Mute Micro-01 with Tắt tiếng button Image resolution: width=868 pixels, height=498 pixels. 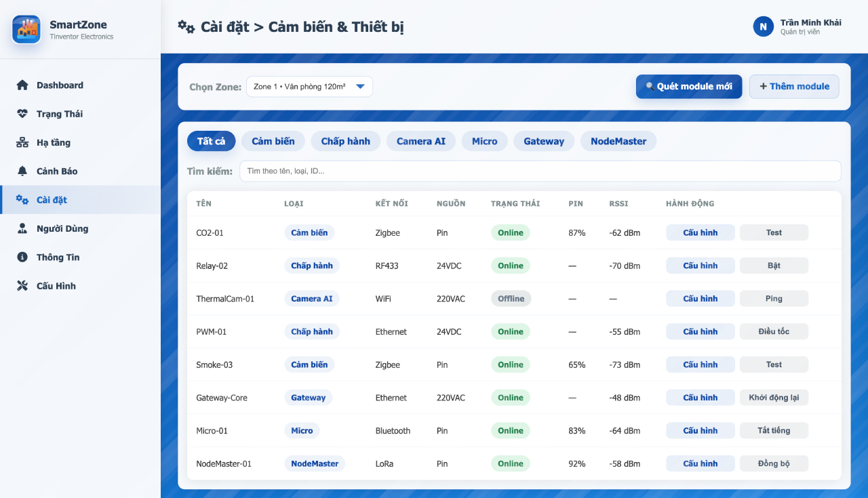point(774,431)
